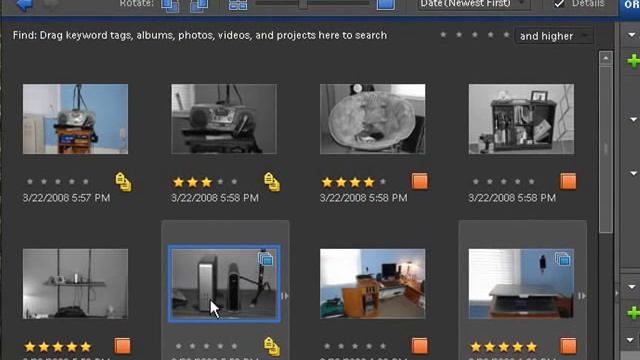
Task: Open the 'and higher' rating filter dropdown
Action: pos(553,36)
